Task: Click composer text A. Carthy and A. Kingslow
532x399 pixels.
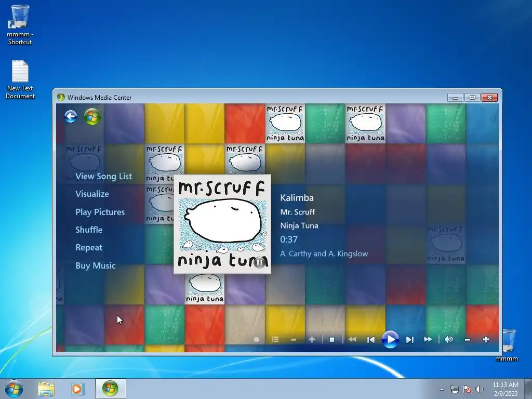Action: [324, 254]
